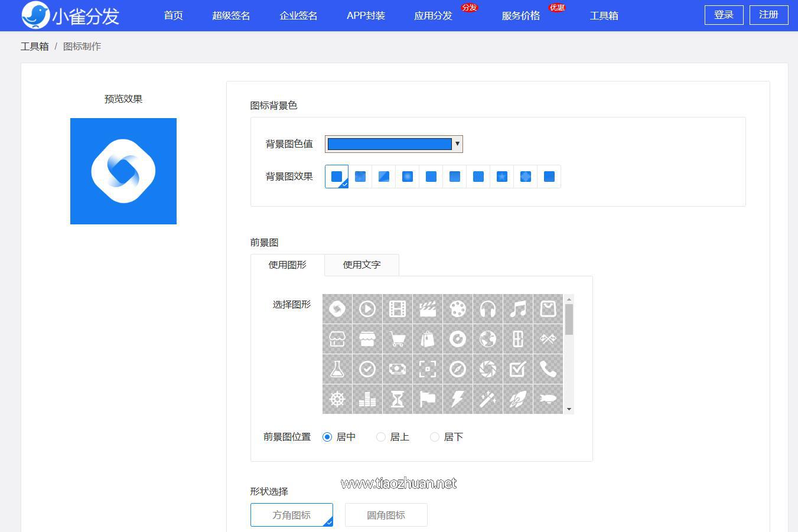This screenshot has width=798, height=532.
Task: Select the star background effect swatch
Action: pos(502,177)
